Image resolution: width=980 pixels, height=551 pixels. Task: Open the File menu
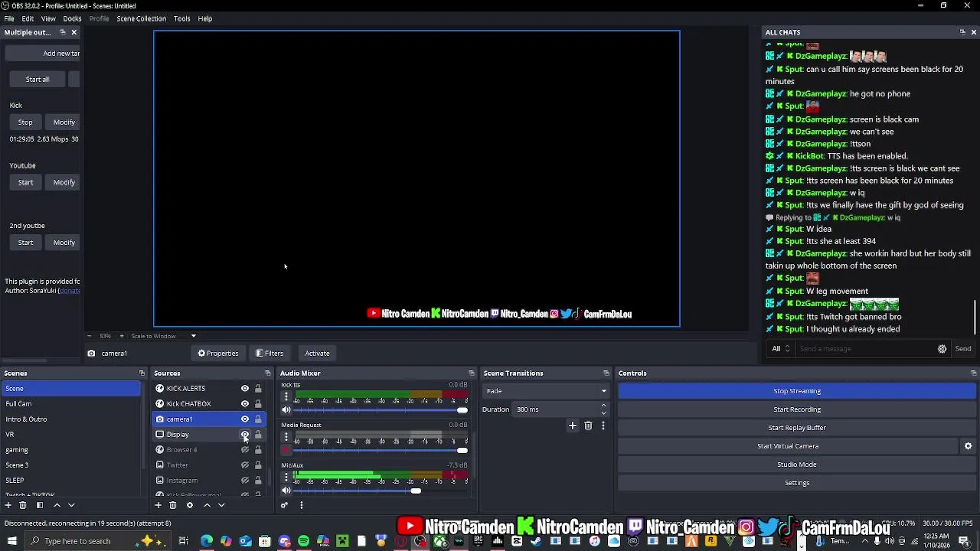[x=9, y=18]
